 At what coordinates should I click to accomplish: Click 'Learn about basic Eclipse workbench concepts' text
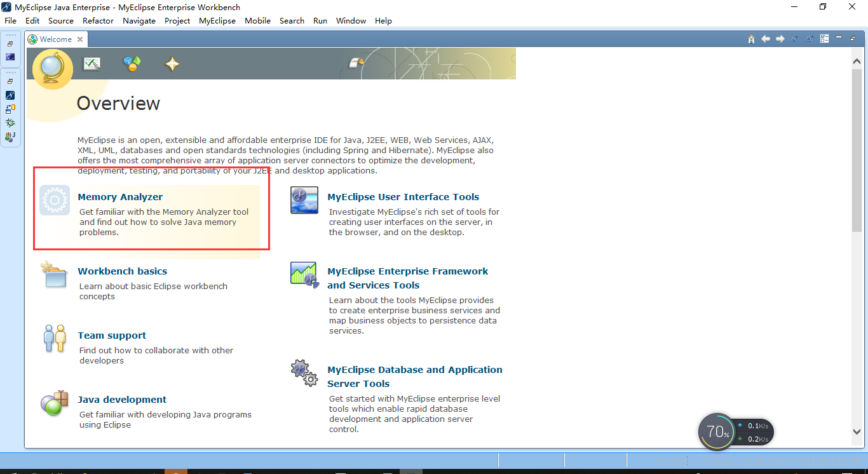click(153, 291)
